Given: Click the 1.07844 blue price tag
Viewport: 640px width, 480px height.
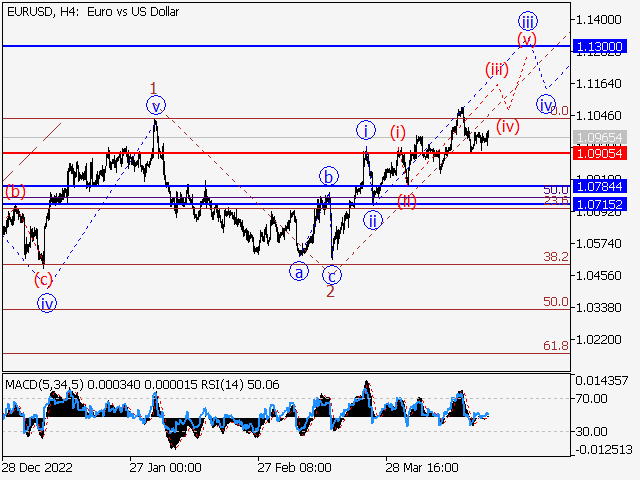Looking at the screenshot, I should 603,187.
